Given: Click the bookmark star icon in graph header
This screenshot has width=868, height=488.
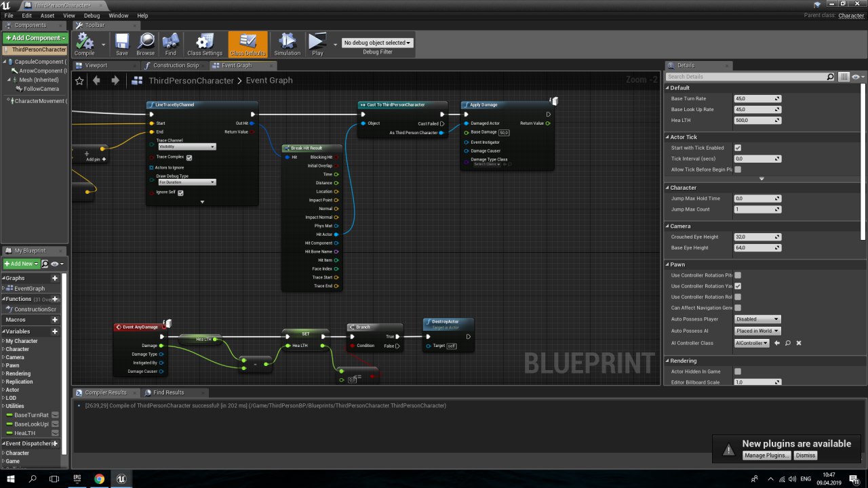Looking at the screenshot, I should pyautogui.click(x=79, y=81).
